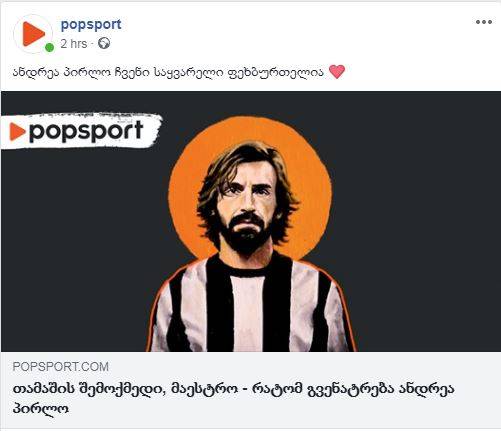Click the popsport profile avatar
501x431 pixels.
tap(33, 34)
